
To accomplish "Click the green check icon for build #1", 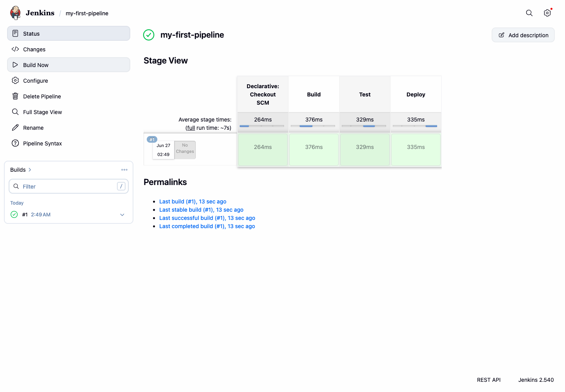I will [x=14, y=214].
